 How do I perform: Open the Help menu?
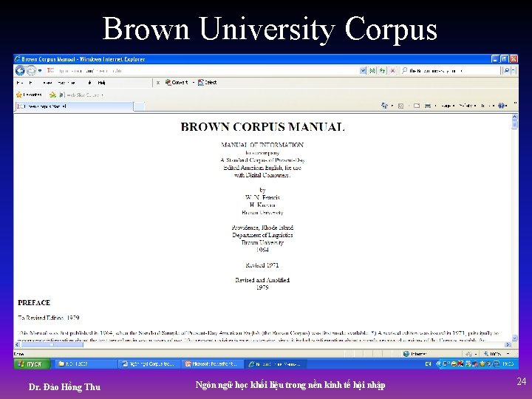coord(101,83)
